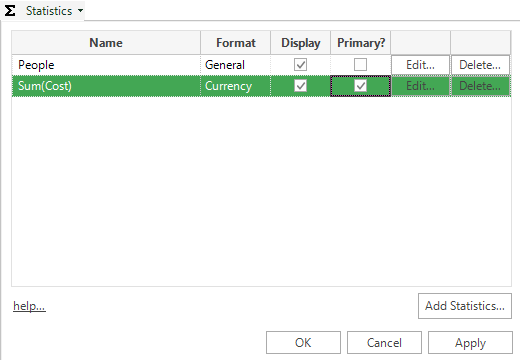Screen dimensions: 520x360
Task: Click the Name column header
Action: point(106,43)
